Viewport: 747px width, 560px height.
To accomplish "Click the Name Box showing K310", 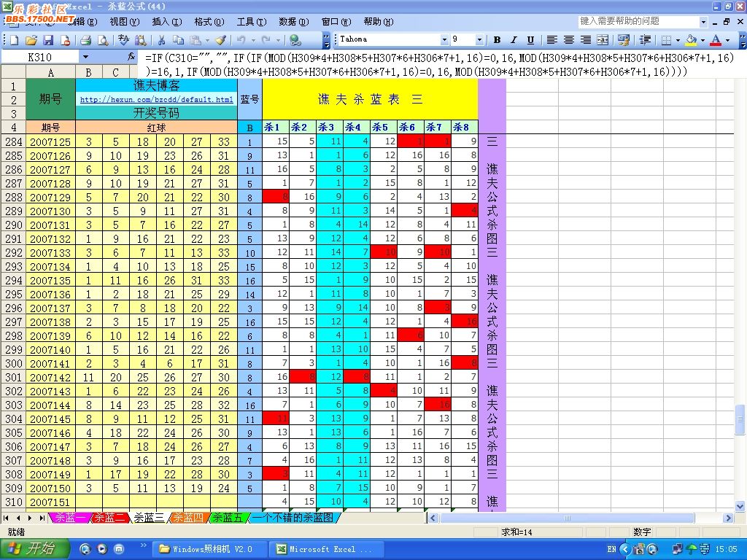I will coord(40,57).
